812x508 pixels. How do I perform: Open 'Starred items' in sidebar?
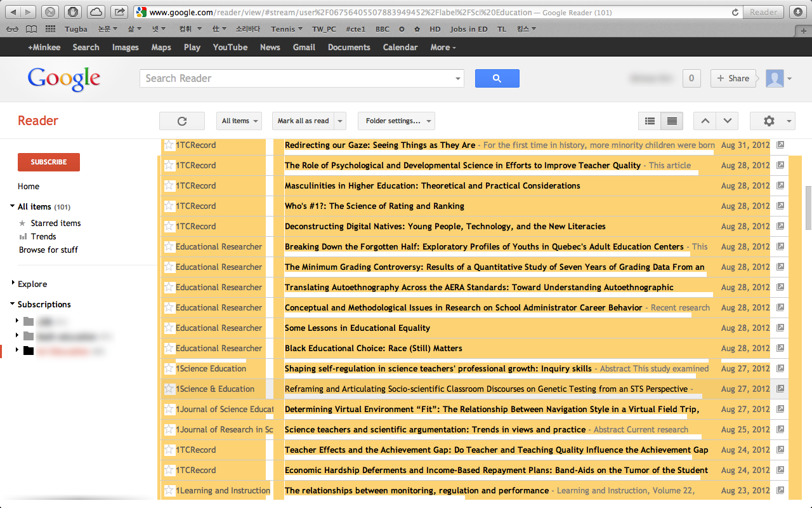point(56,223)
